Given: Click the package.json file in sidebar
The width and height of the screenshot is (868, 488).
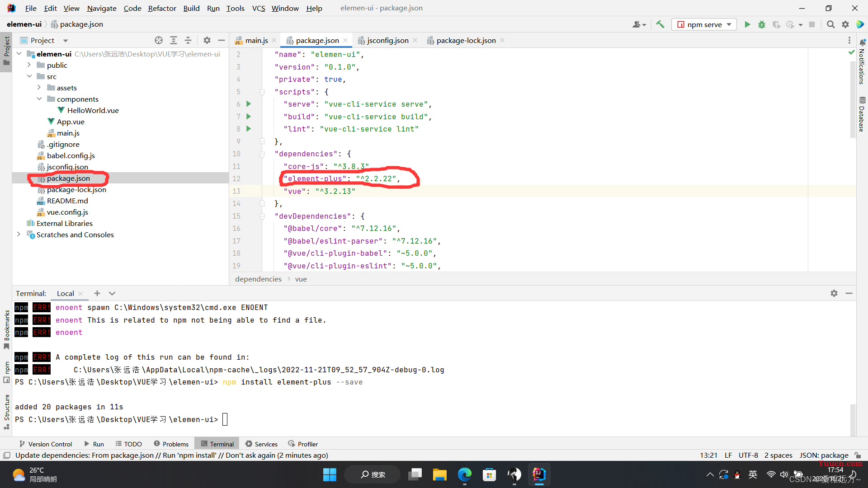Looking at the screenshot, I should click(x=67, y=178).
